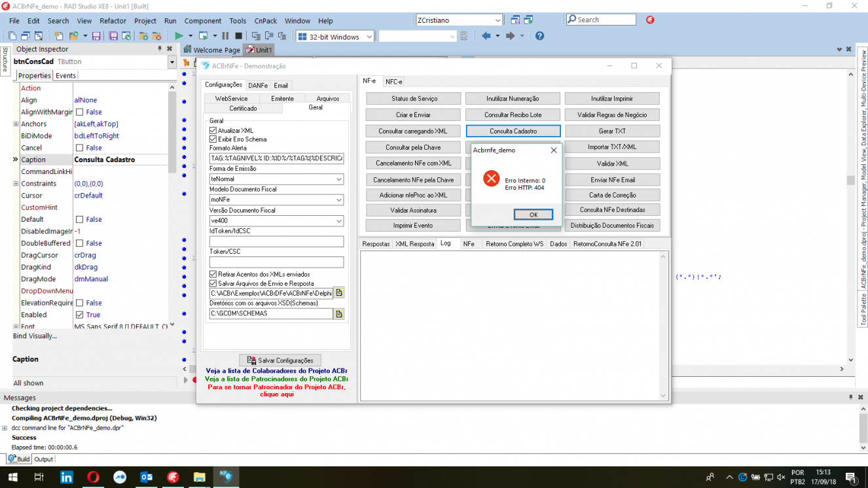Screen dimensions: 868x488
Task: Open Opera browser from the taskbar
Action: tap(93, 477)
